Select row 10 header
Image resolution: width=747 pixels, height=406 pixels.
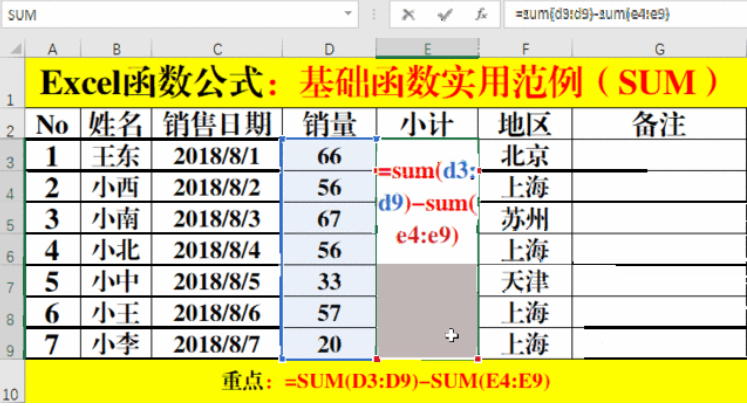click(x=12, y=381)
